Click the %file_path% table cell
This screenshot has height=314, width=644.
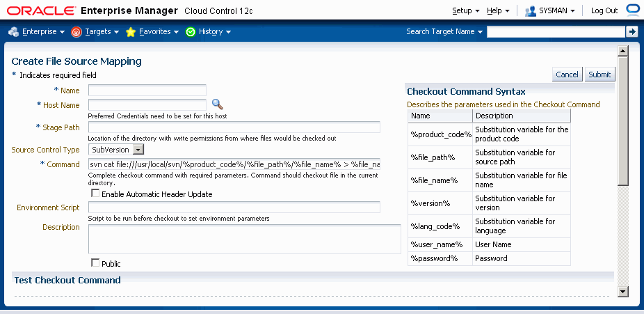(x=440, y=157)
